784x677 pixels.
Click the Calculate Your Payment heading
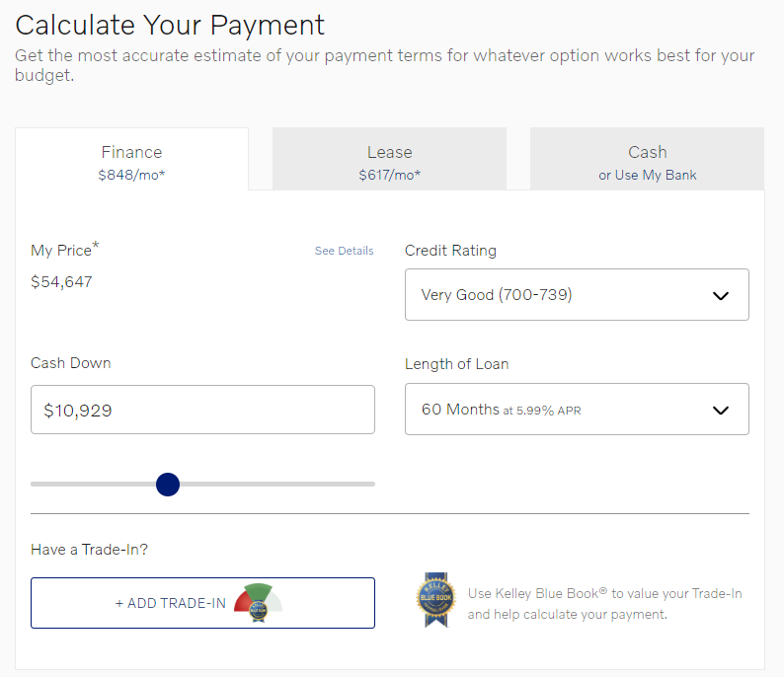click(170, 25)
